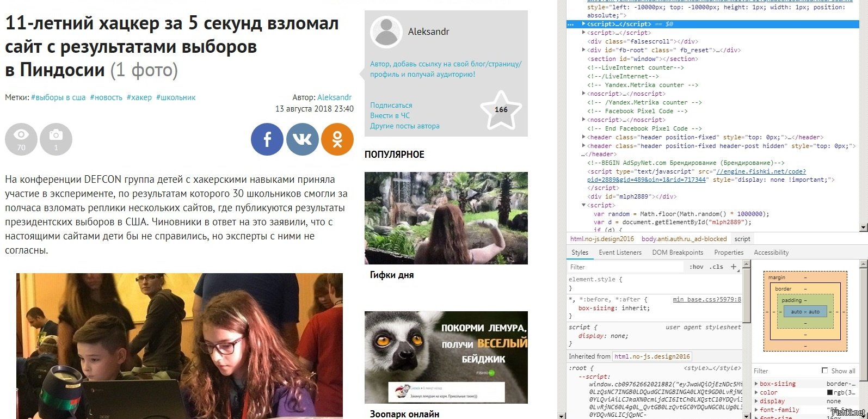Select the script breadcrumb item
Image resolution: width=868 pixels, height=419 pixels.
coord(742,239)
